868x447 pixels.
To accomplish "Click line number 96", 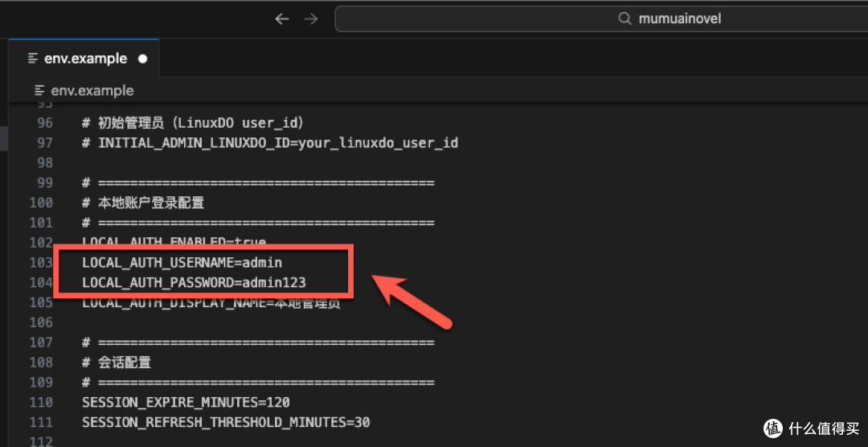I will pyautogui.click(x=45, y=123).
